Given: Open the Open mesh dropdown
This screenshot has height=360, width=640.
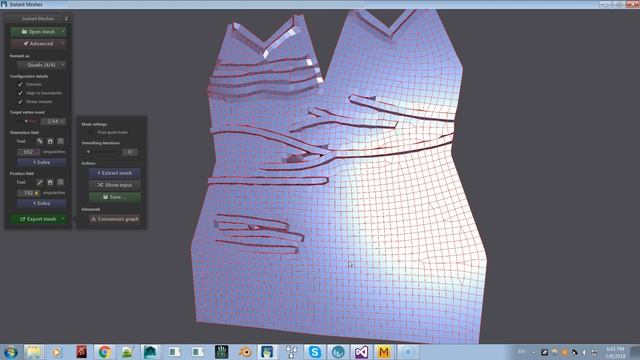Looking at the screenshot, I should coord(38,32).
